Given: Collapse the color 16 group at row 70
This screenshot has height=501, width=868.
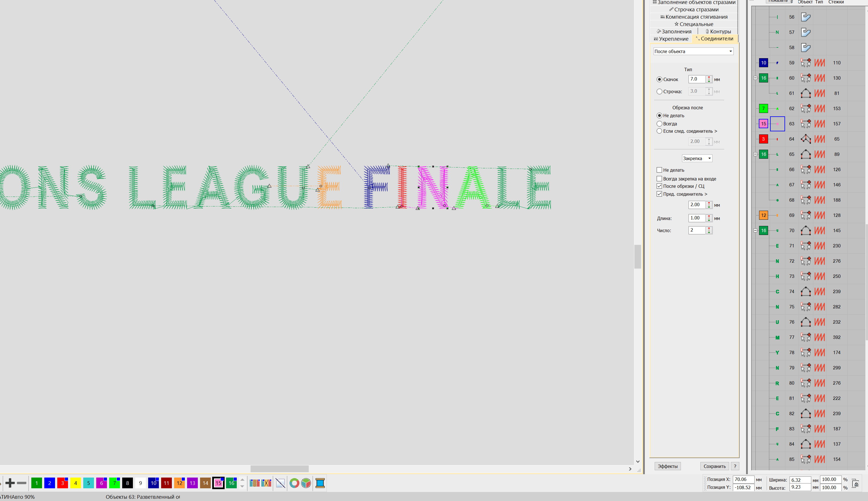Looking at the screenshot, I should coord(755,230).
